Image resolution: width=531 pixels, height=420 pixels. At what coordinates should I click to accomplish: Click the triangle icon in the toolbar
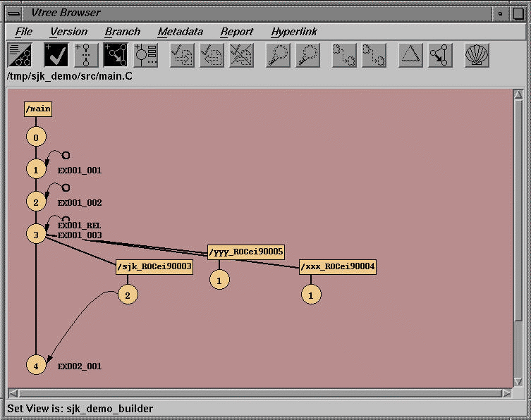(410, 55)
